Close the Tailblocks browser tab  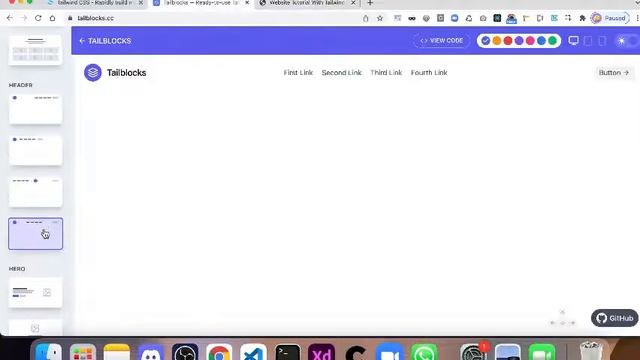coord(247,3)
